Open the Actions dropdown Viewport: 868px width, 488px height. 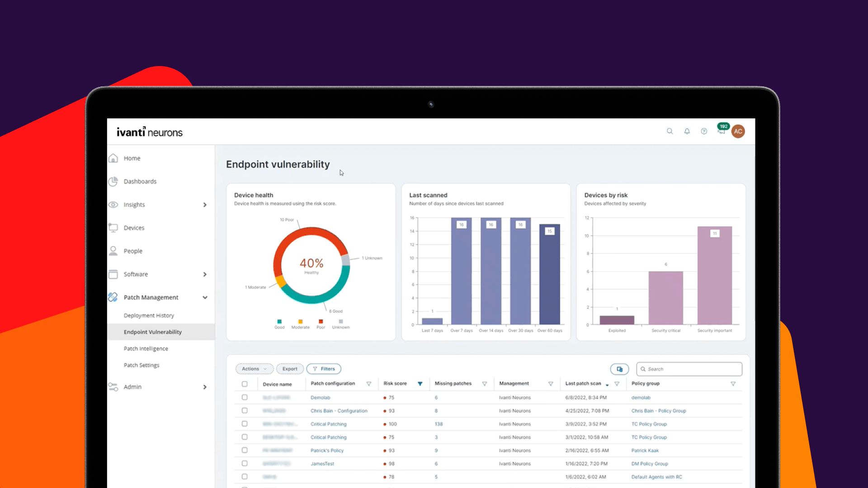[x=254, y=369]
